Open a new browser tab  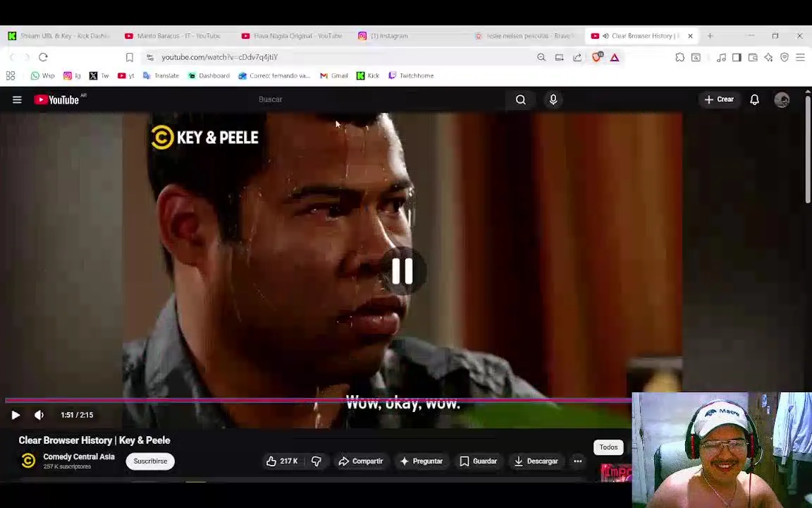click(710, 36)
